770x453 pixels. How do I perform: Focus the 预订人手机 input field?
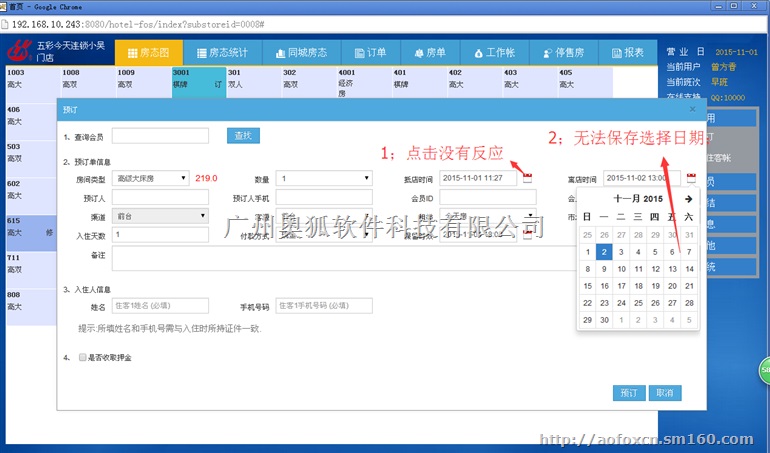point(324,197)
